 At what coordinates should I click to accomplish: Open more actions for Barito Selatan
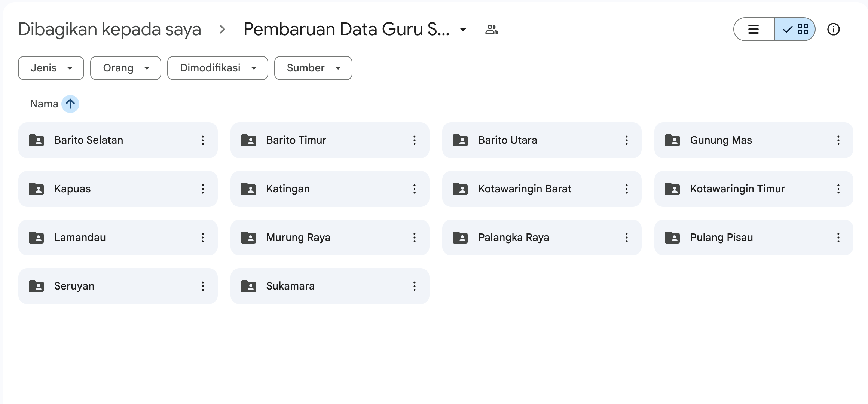point(202,140)
